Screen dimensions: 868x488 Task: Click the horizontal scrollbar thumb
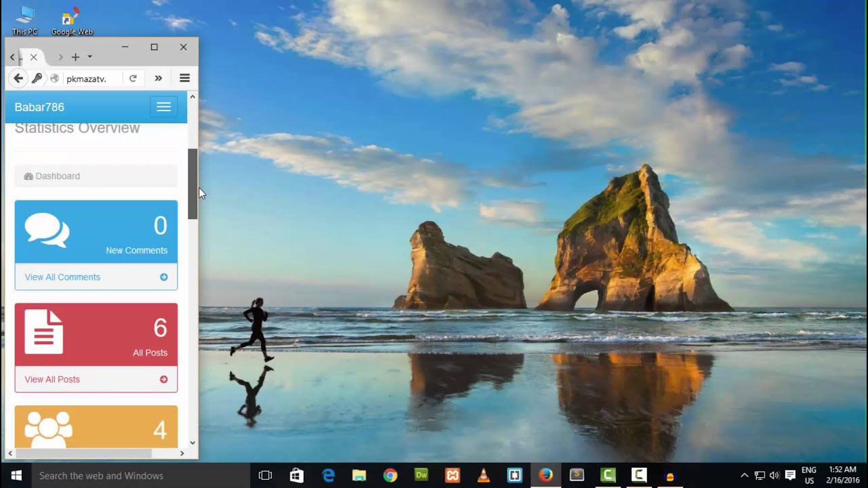tap(83, 453)
